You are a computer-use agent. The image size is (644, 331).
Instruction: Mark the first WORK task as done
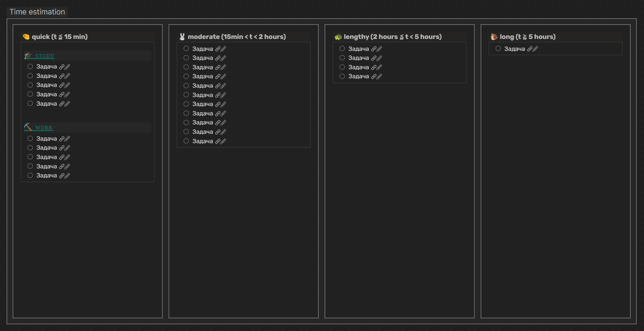30,139
